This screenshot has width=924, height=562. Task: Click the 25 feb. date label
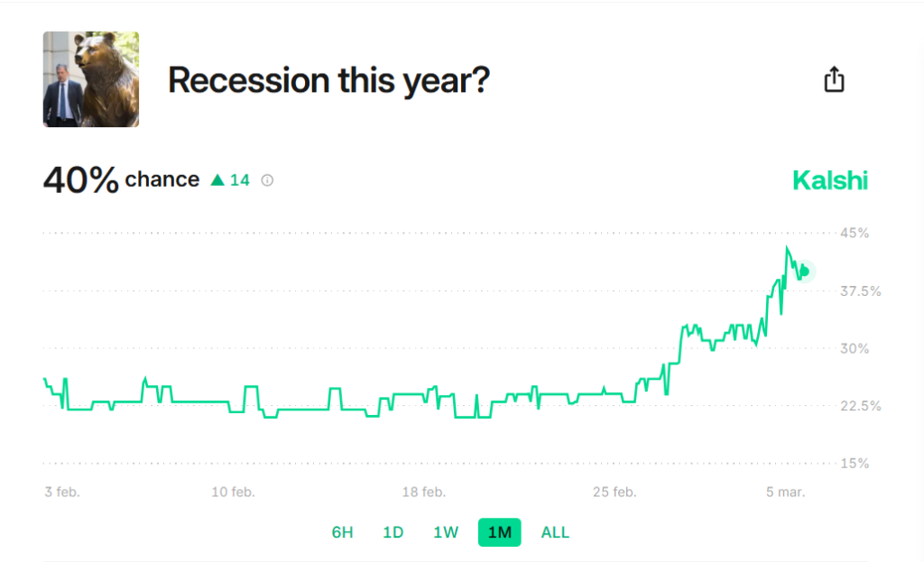pos(614,492)
